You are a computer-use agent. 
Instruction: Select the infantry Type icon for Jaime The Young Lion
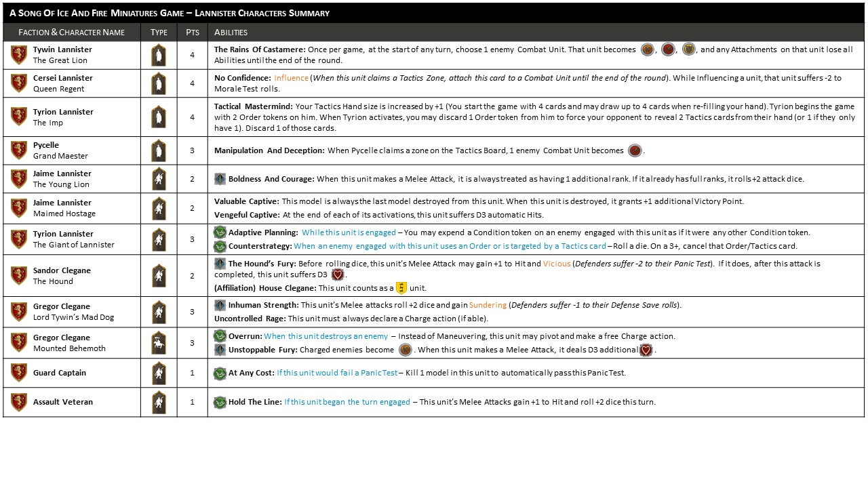(159, 179)
